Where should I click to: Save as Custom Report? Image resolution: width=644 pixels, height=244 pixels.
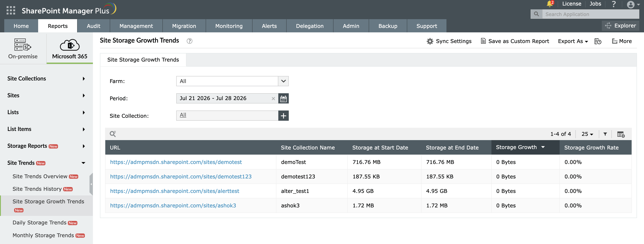(x=515, y=41)
